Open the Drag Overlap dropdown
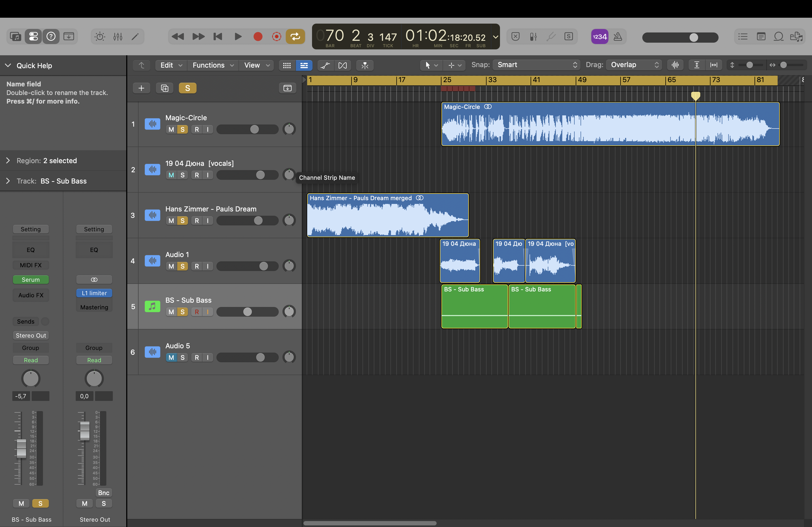The height and width of the screenshot is (527, 812). (x=634, y=65)
